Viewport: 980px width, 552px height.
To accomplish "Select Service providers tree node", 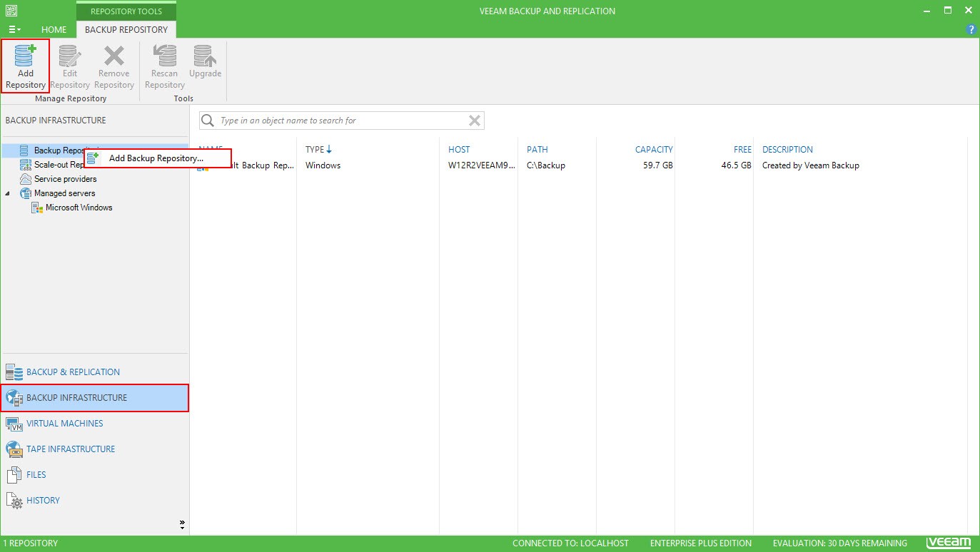I will coord(65,179).
